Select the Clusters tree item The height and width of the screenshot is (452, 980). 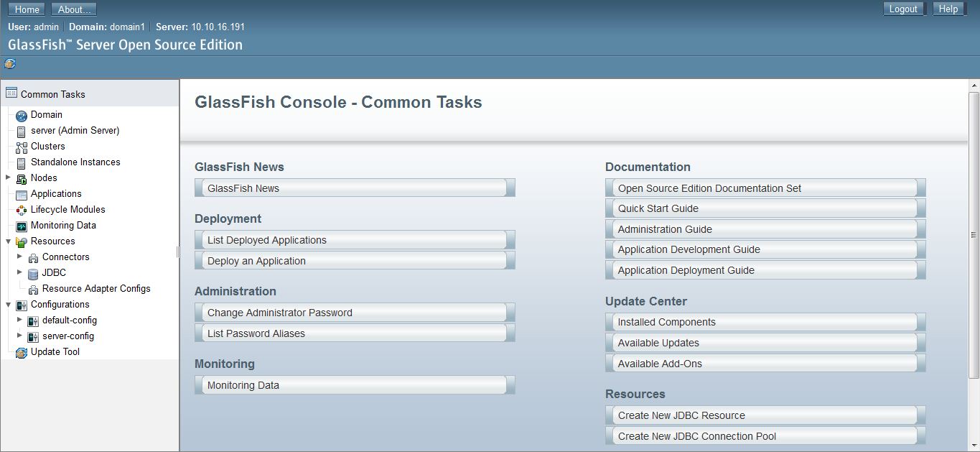coord(48,146)
